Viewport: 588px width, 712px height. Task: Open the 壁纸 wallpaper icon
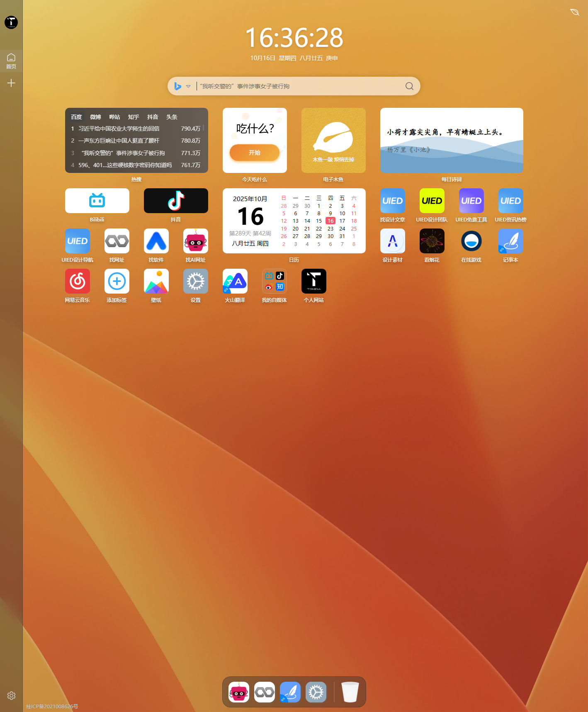point(156,281)
